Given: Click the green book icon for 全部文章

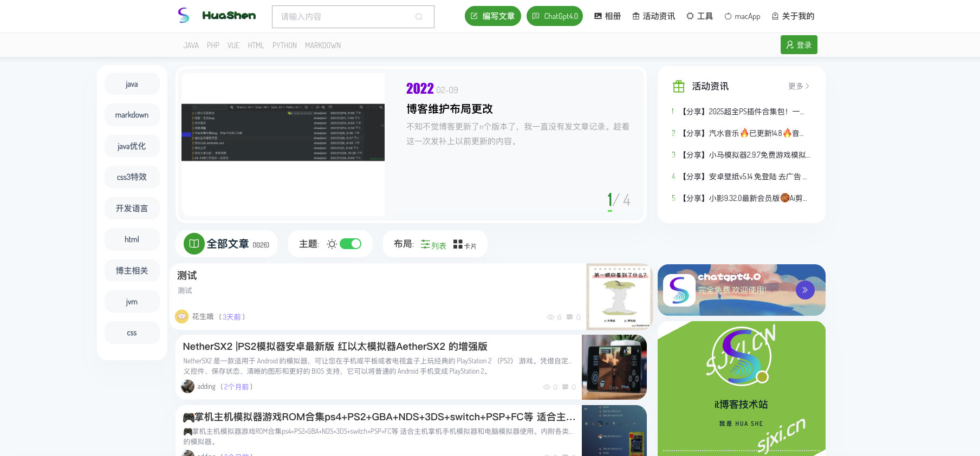Looking at the screenshot, I should (193, 244).
